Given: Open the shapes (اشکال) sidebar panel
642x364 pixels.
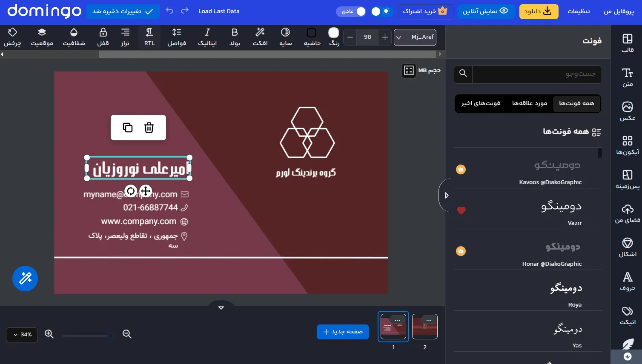Looking at the screenshot, I should pyautogui.click(x=628, y=247).
